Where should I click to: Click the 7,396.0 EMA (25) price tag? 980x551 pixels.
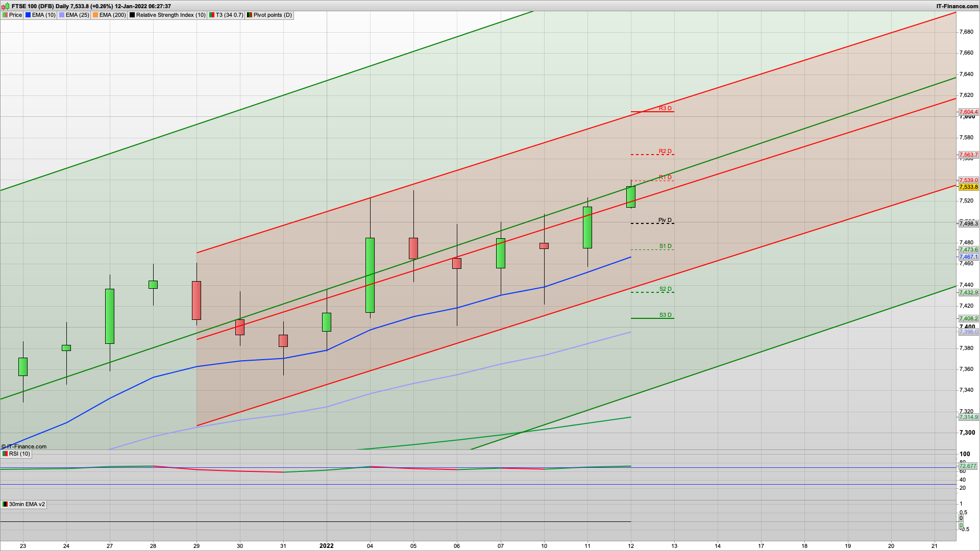[968, 332]
